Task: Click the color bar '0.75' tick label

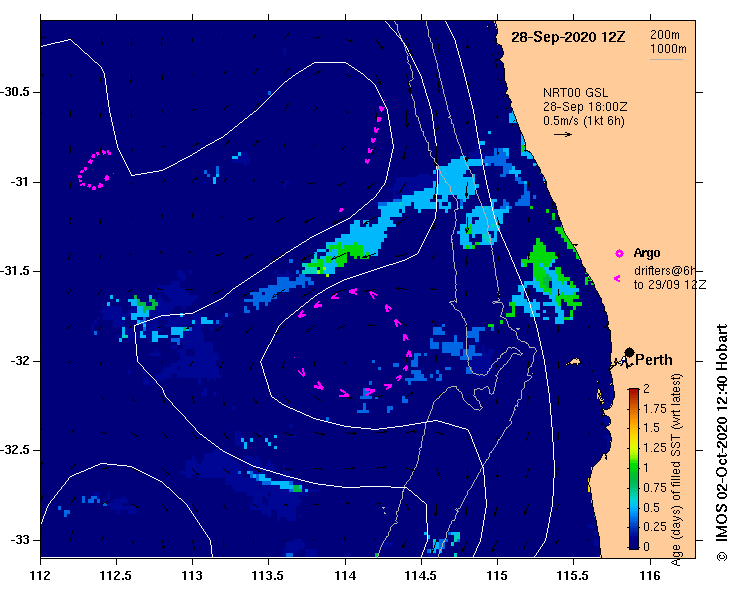Action: coord(655,488)
